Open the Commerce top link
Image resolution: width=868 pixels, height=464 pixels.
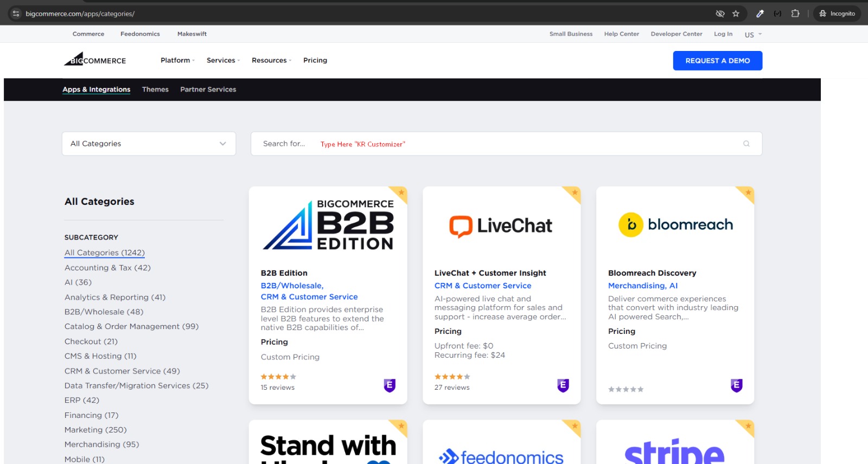click(88, 34)
